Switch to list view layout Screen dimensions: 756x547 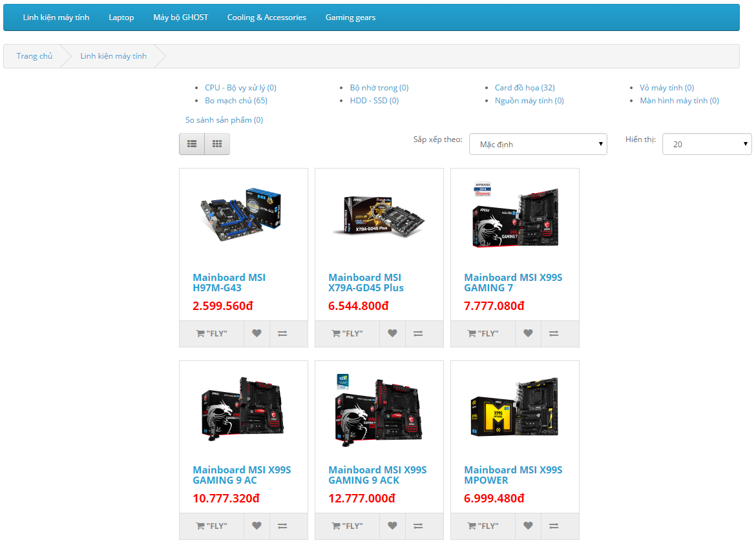[192, 143]
